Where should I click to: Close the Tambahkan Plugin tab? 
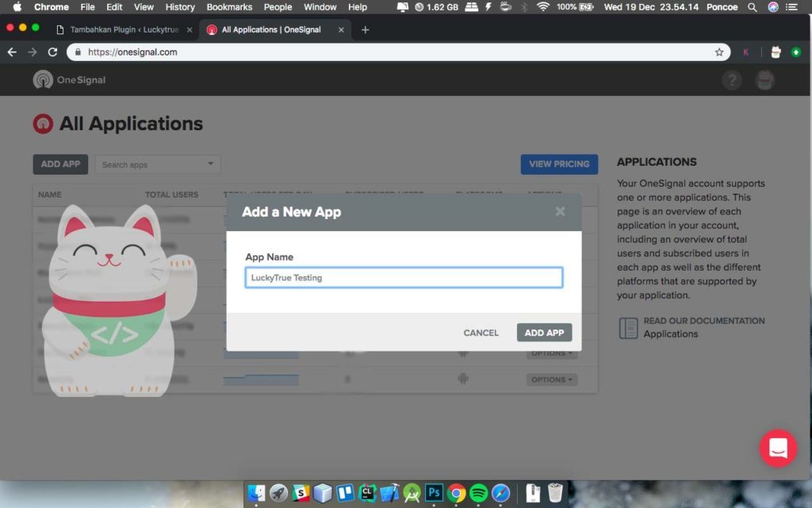pyautogui.click(x=190, y=30)
